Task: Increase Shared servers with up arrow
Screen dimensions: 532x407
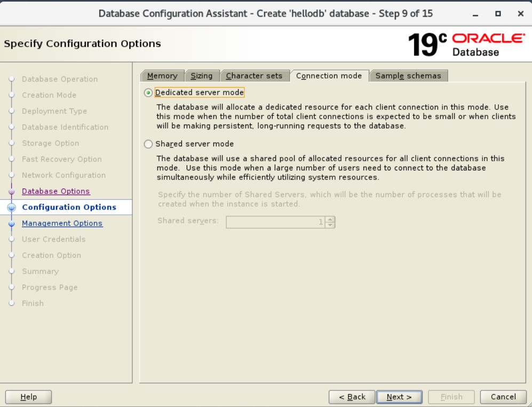Action: pyautogui.click(x=330, y=219)
